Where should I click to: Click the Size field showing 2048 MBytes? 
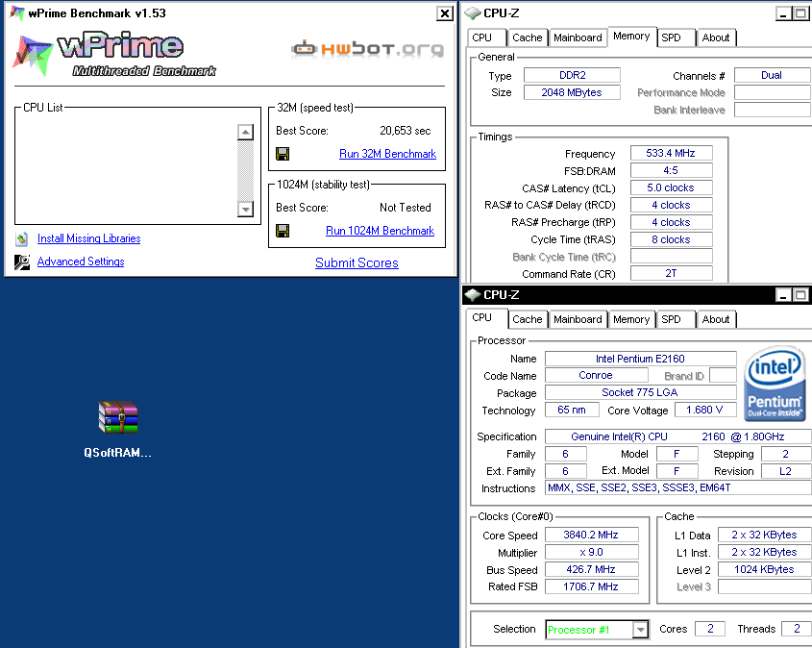point(572,92)
